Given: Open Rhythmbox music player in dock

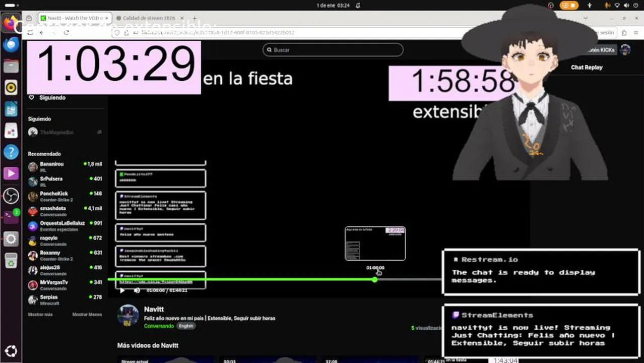Looking at the screenshot, I should pos(11,88).
